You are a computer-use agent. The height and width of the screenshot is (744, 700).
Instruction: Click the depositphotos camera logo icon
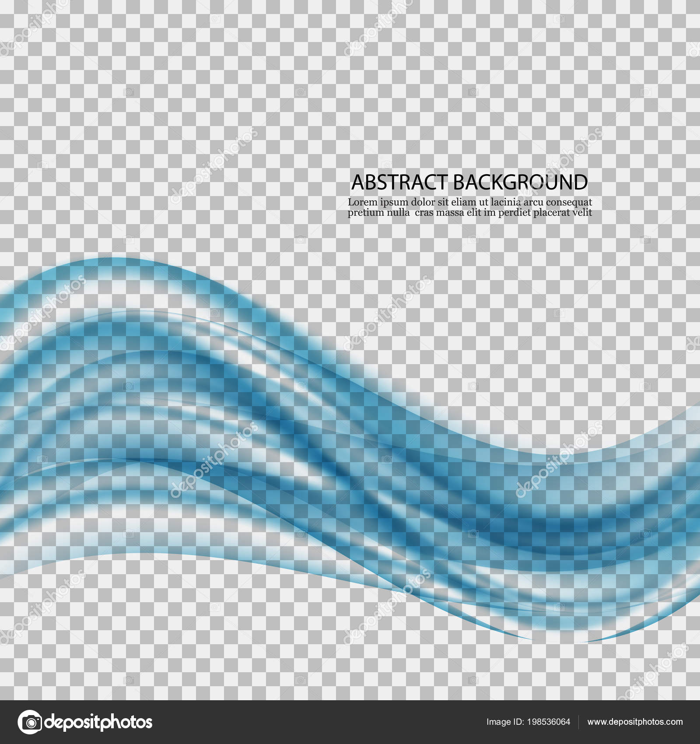[x=30, y=722]
